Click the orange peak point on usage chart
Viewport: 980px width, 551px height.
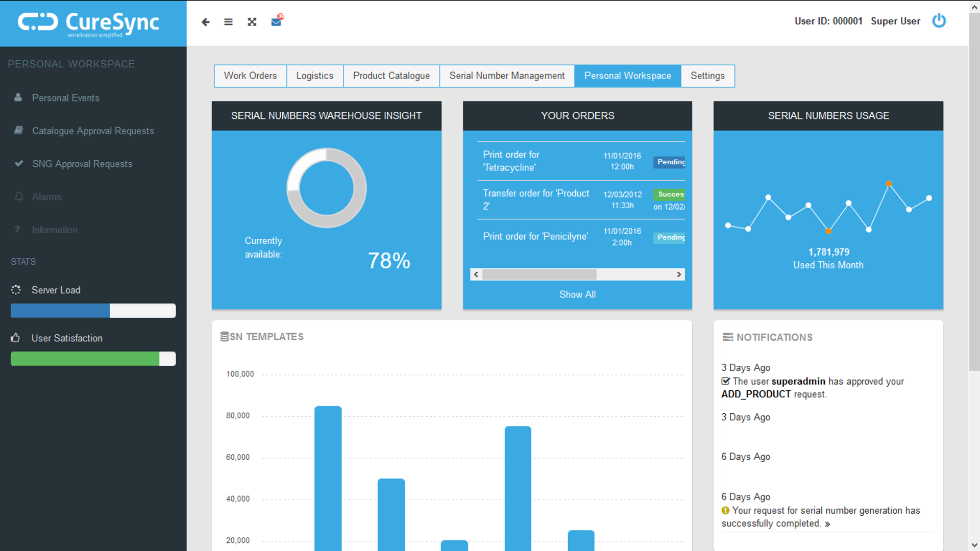coord(889,184)
